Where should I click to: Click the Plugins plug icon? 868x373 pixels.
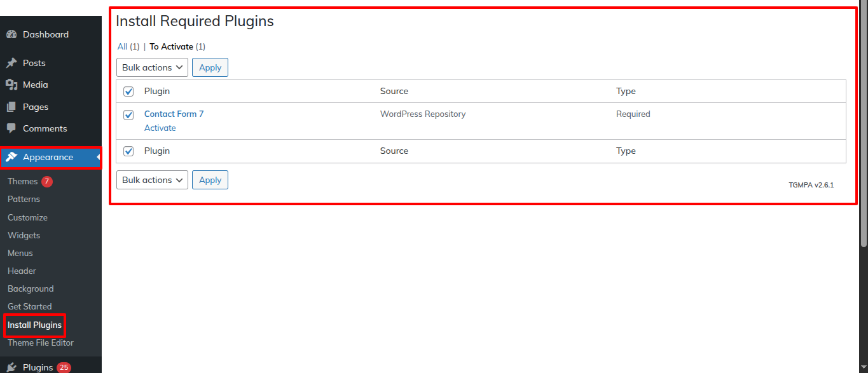click(x=11, y=367)
